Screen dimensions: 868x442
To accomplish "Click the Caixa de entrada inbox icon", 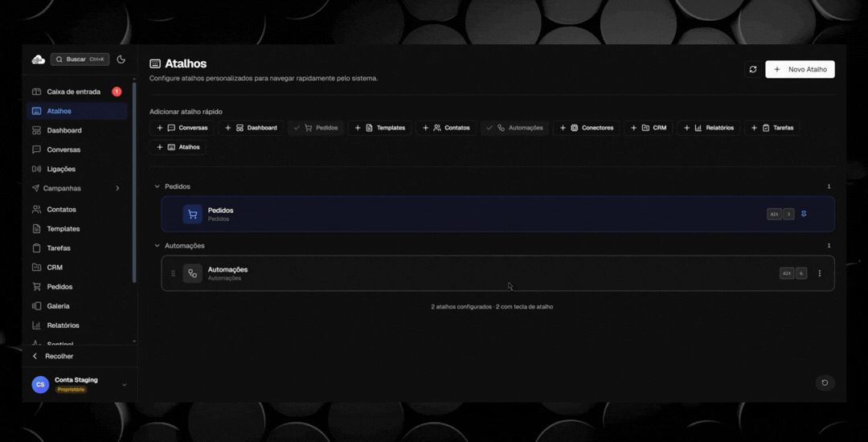I will 36,92.
